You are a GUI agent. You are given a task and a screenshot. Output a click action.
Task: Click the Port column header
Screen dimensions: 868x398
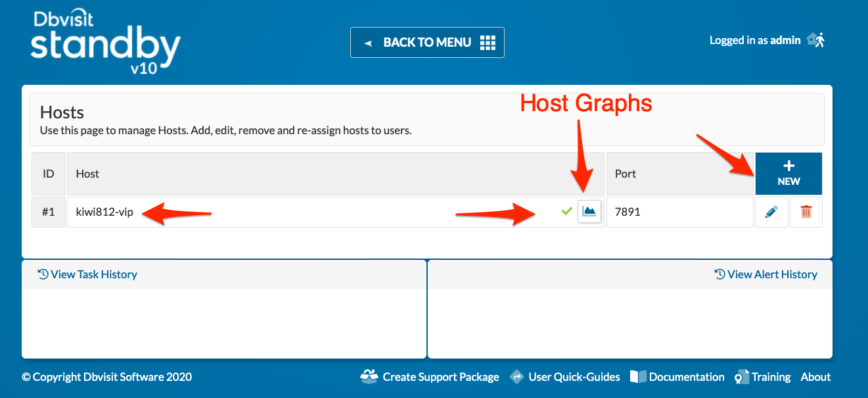(x=680, y=174)
